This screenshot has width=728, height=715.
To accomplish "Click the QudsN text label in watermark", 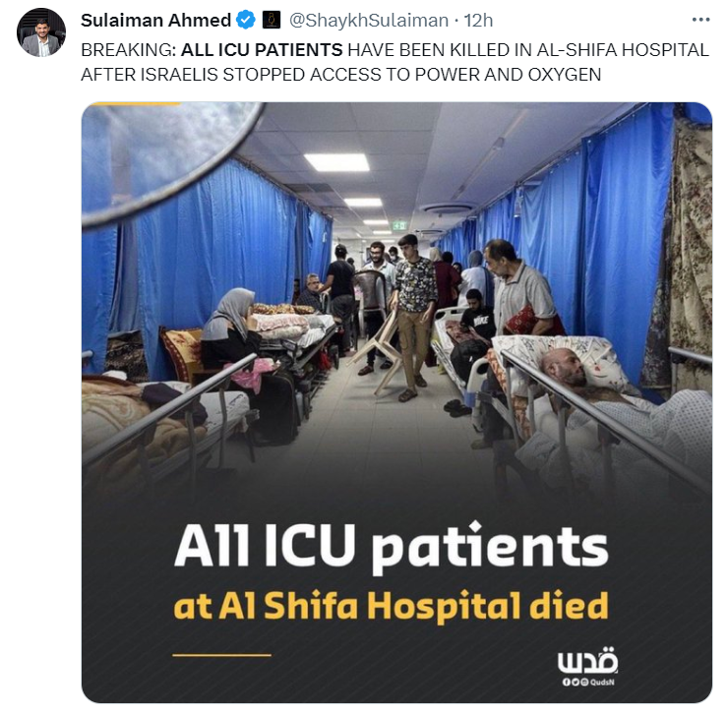I will pyautogui.click(x=603, y=682).
